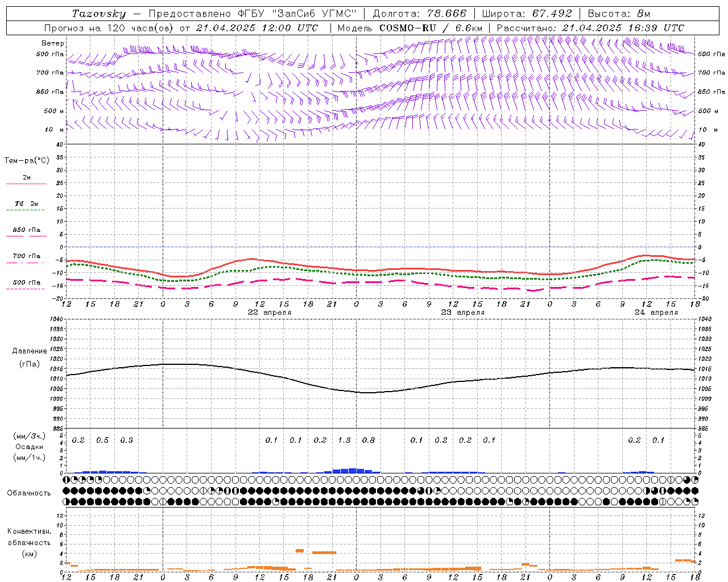Click the 700 гПа temperature legend entry
728x582 pixels.
click(26, 259)
